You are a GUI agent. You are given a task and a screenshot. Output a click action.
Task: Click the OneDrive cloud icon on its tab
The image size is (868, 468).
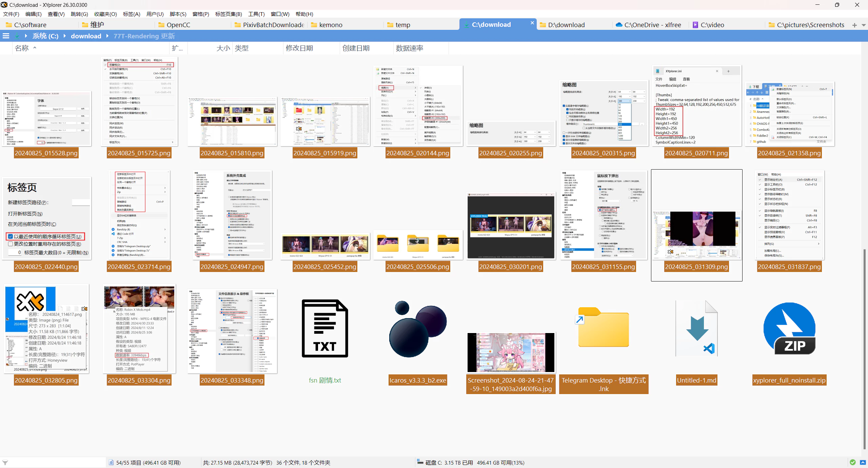pos(619,25)
